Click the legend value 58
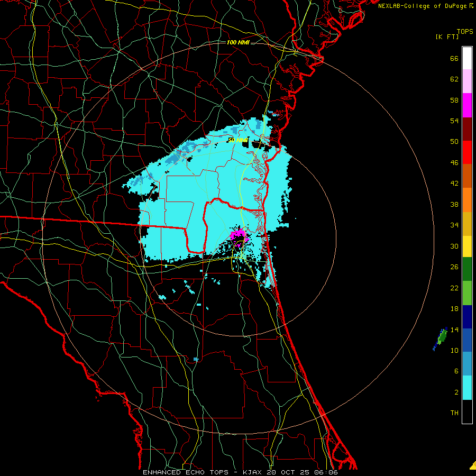 454,100
